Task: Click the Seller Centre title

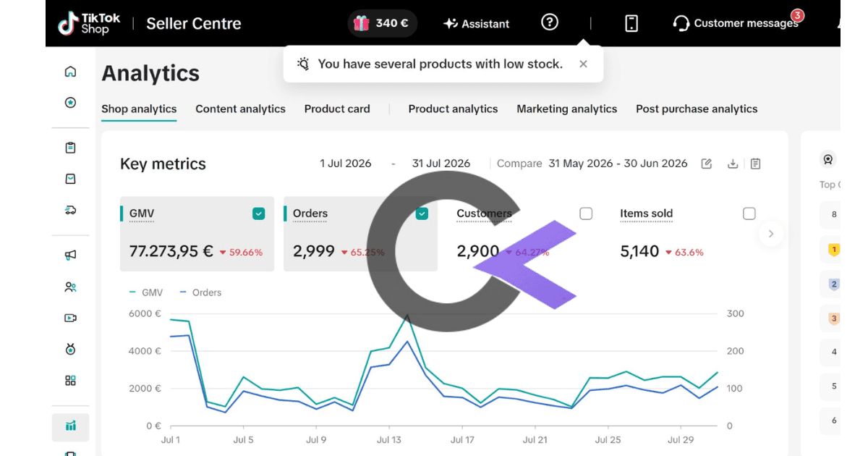Action: [194, 24]
